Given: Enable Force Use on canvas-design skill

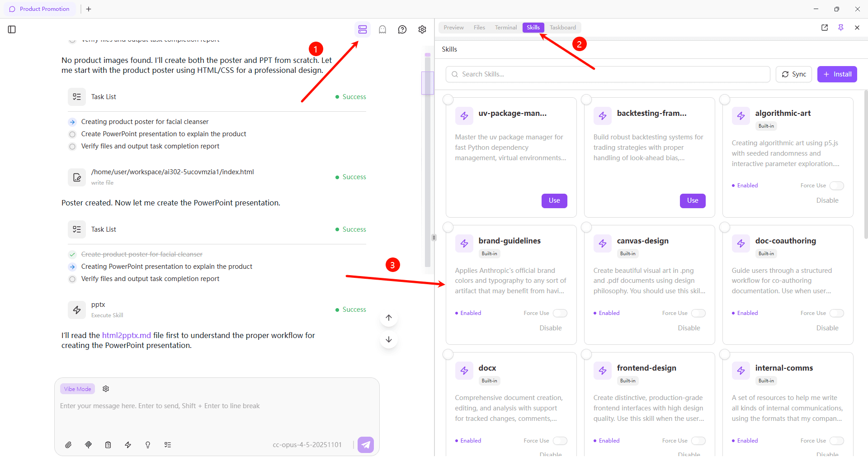Looking at the screenshot, I should (698, 313).
